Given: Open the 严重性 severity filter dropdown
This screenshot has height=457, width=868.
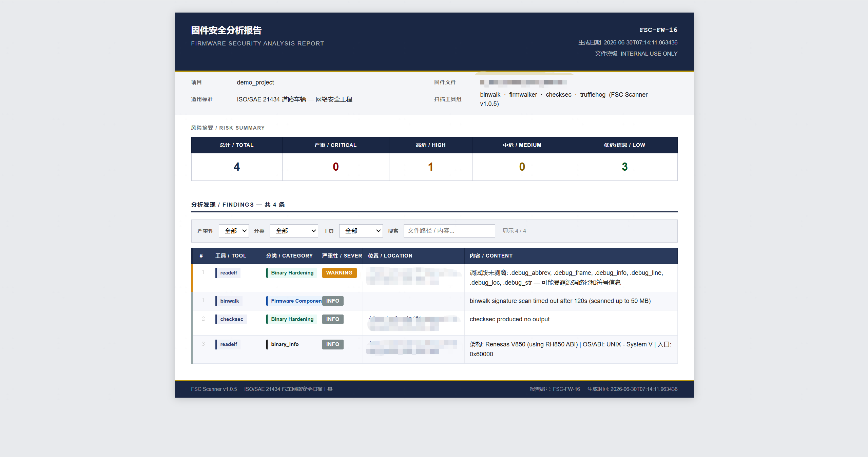Looking at the screenshot, I should click(233, 231).
